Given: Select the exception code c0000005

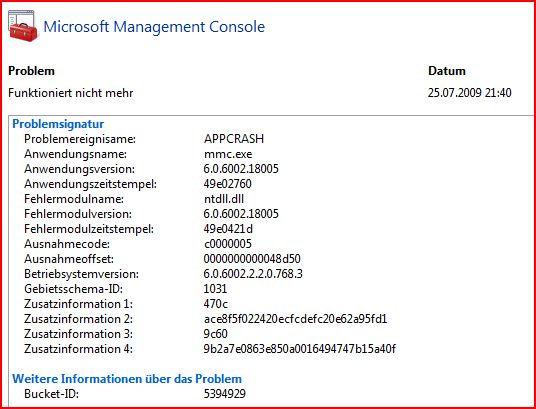Looking at the screenshot, I should [228, 244].
